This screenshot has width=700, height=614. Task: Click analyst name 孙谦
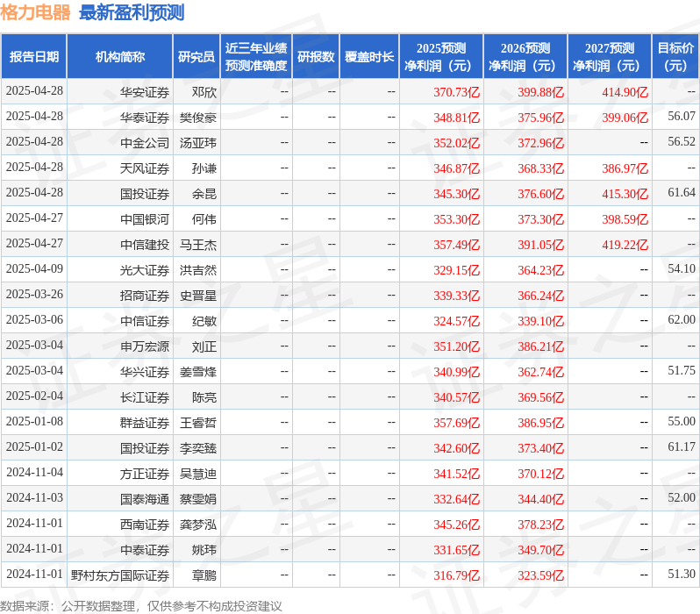click(204, 168)
